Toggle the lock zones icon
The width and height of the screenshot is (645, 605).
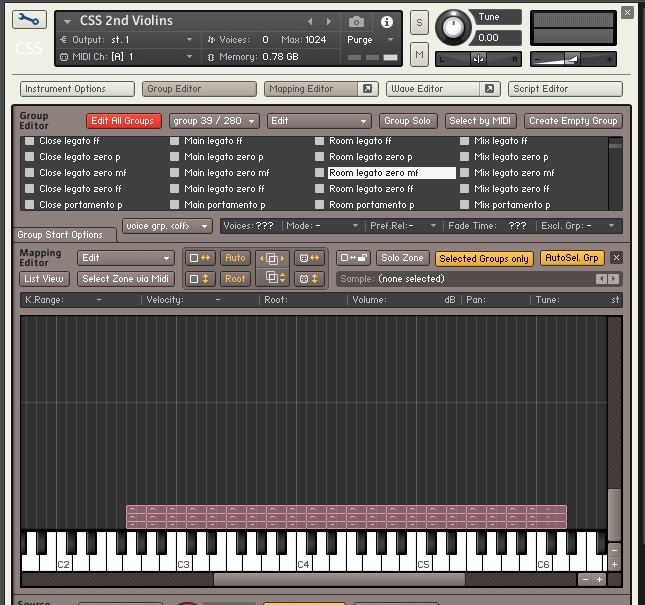[353, 258]
